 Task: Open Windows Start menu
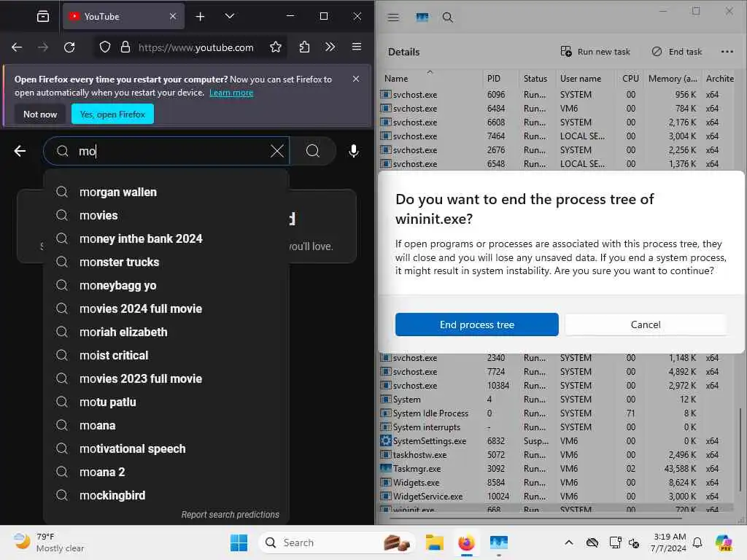tap(239, 542)
